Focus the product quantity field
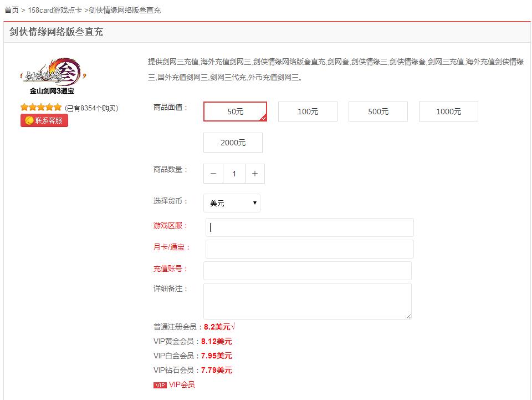 tap(234, 174)
